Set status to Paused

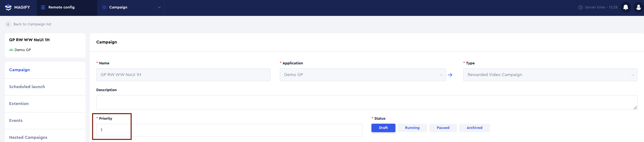(x=443, y=128)
